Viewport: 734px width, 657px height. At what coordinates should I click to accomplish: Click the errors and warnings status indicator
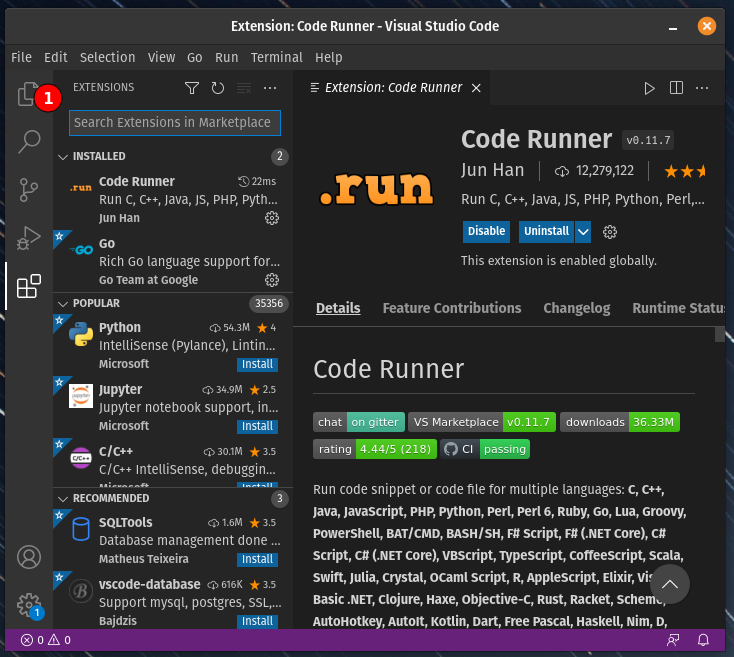(x=45, y=640)
